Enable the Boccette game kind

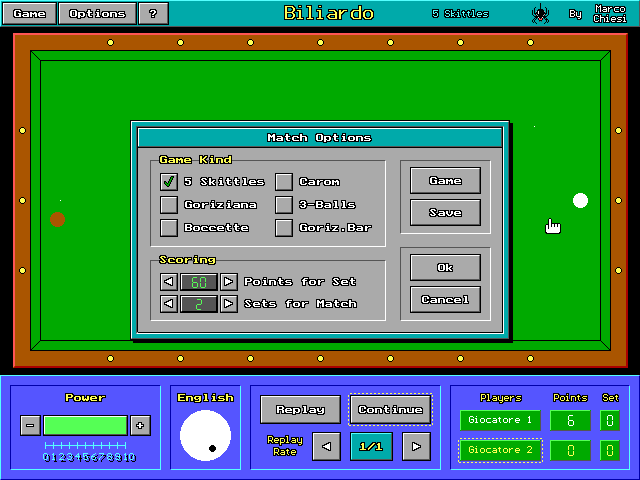(169, 227)
